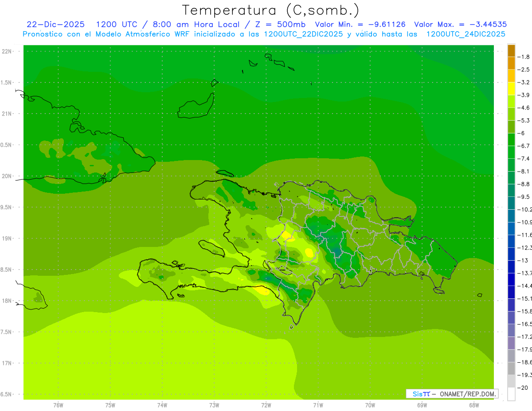Screen dimensions: 532x411
Task: Click the latitude label '21N'
Action: point(7,114)
